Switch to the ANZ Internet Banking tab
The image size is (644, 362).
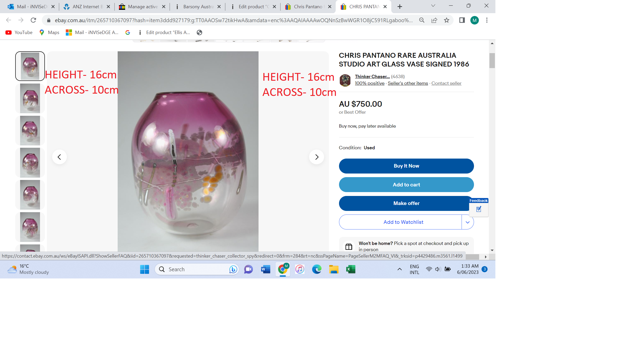[x=87, y=7]
